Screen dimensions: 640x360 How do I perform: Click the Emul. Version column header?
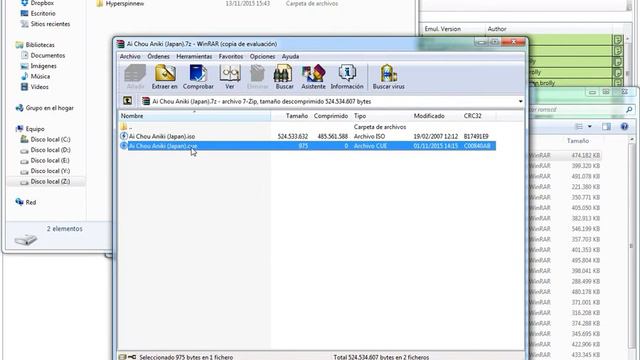442,29
